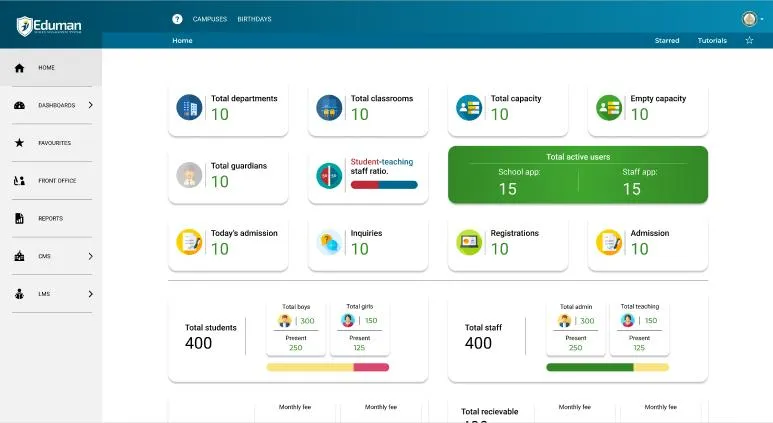Expand the LMS sidebar submenu

click(90, 294)
